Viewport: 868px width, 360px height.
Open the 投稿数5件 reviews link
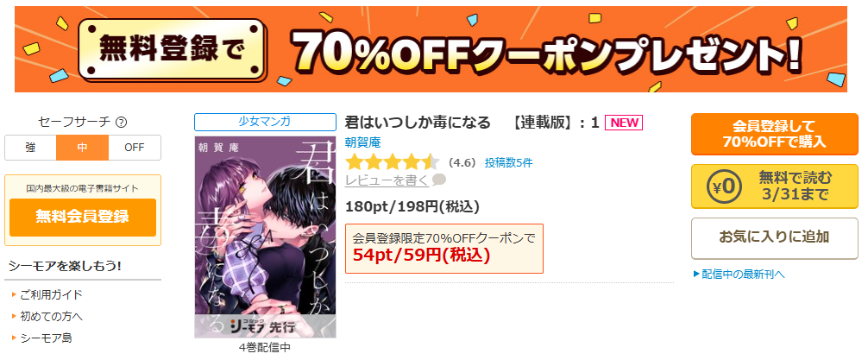pyautogui.click(x=509, y=163)
